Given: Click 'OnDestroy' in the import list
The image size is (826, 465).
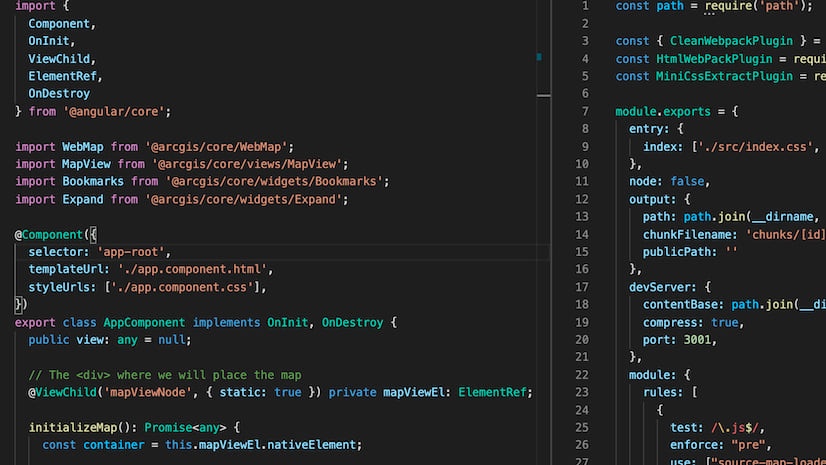Looking at the screenshot, I should click(59, 94).
